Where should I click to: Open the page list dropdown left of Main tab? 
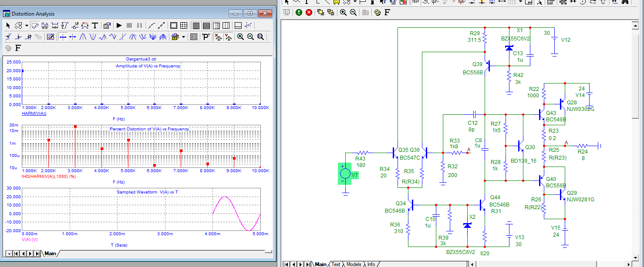click(8, 253)
